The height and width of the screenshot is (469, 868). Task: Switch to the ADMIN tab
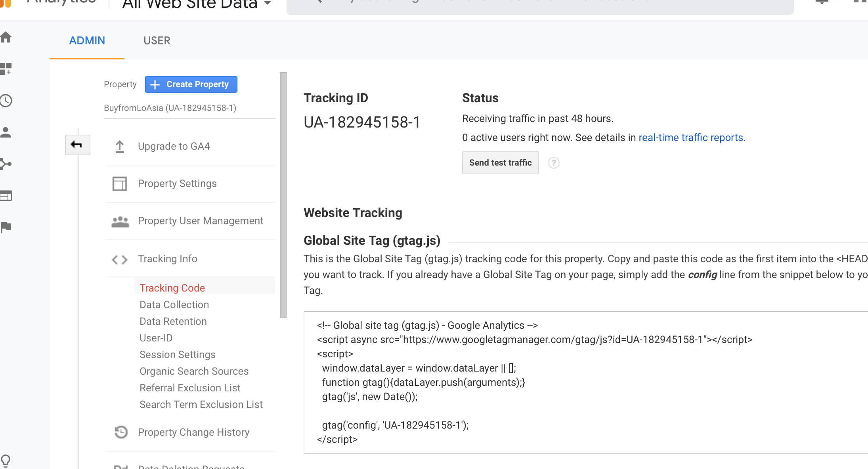(87, 40)
